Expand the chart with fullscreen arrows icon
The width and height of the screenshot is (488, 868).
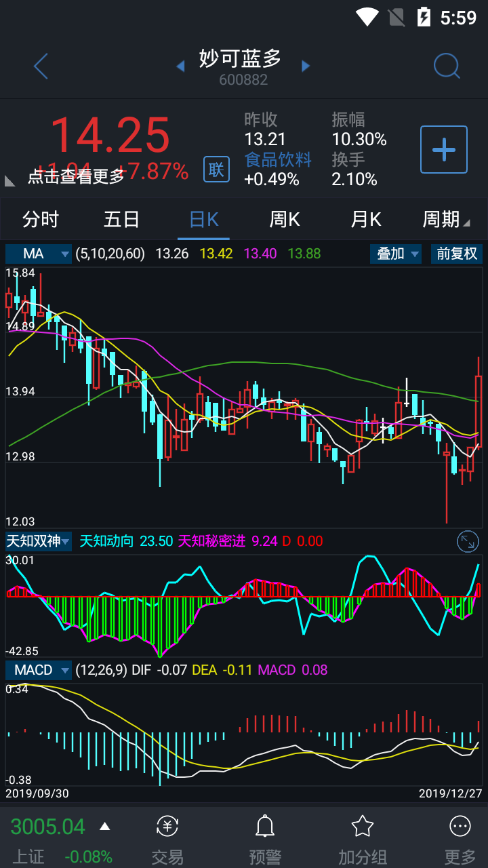468,541
